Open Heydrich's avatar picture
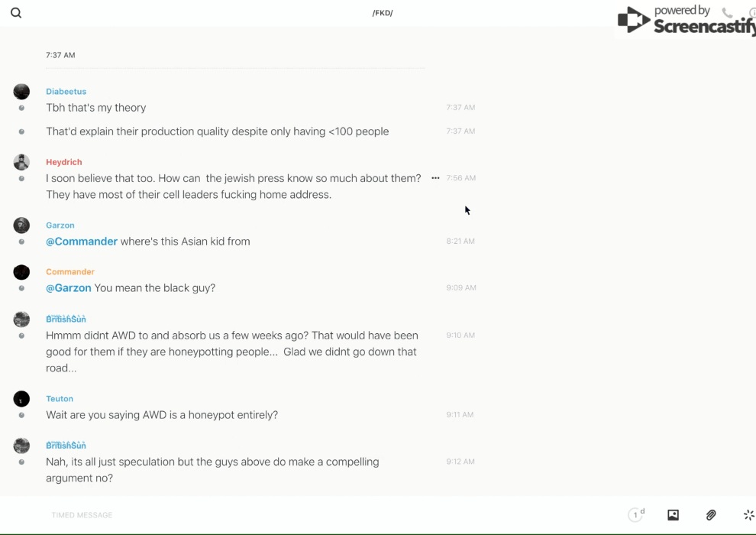 (x=21, y=162)
